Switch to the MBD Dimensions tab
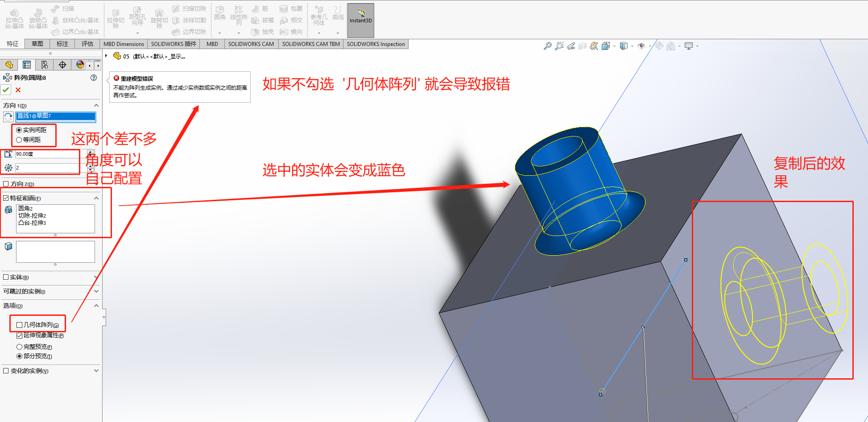This screenshot has height=422, width=868. point(124,44)
